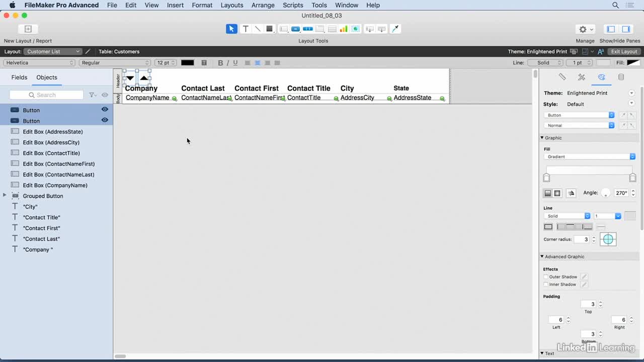
Task: Open the Normal state dropdown
Action: point(579,126)
